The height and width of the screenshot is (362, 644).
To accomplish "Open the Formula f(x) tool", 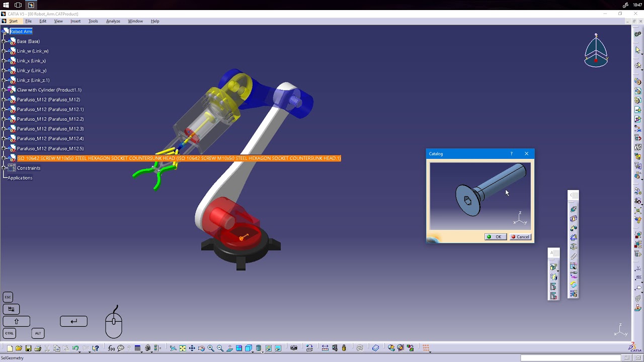I will (111, 348).
